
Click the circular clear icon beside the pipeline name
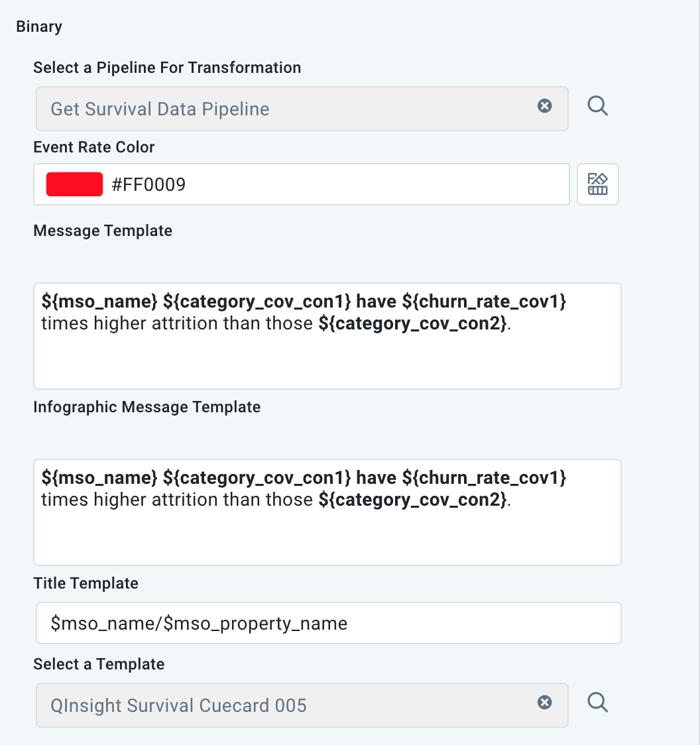(x=545, y=106)
